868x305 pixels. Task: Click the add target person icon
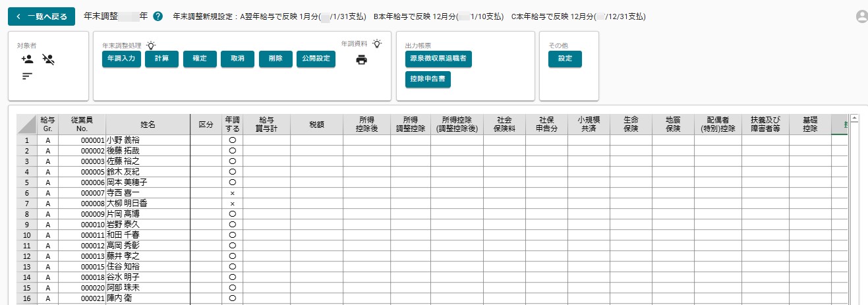tap(27, 59)
